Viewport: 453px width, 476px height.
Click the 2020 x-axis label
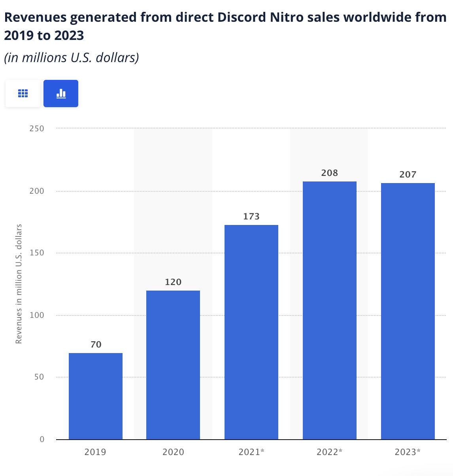coord(173,452)
